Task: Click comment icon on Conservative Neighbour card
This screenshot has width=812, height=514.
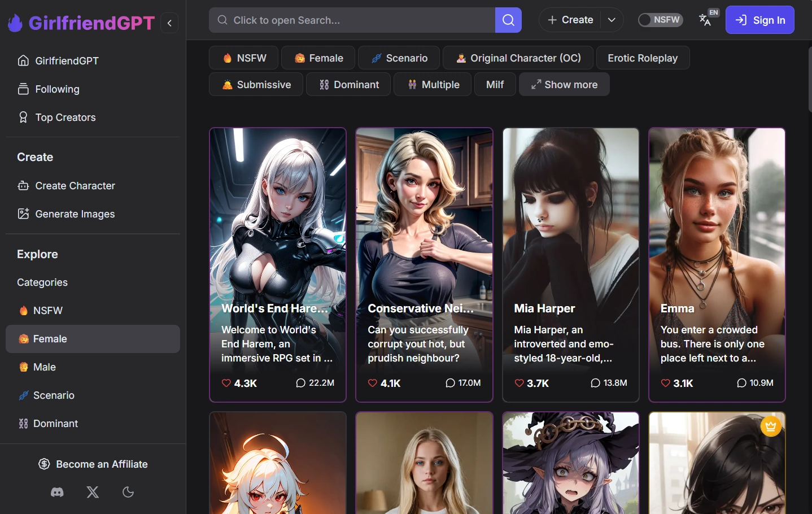Action: 450,383
